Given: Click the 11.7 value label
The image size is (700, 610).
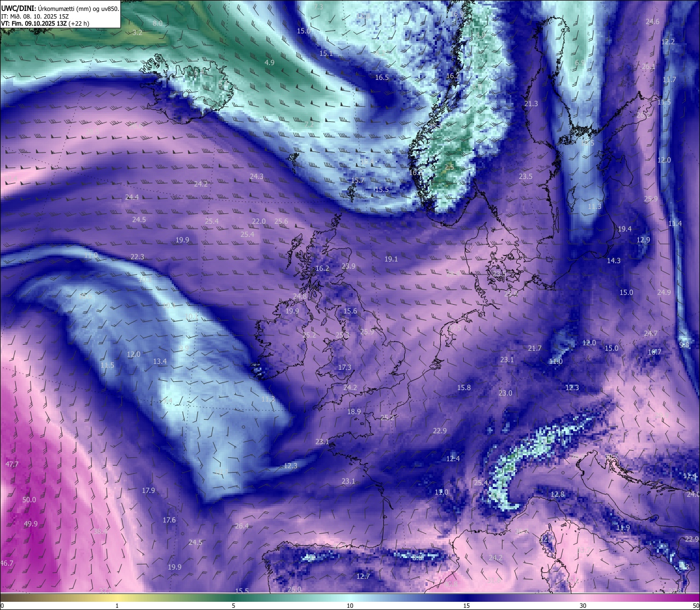Looking at the screenshot, I should (669, 80).
